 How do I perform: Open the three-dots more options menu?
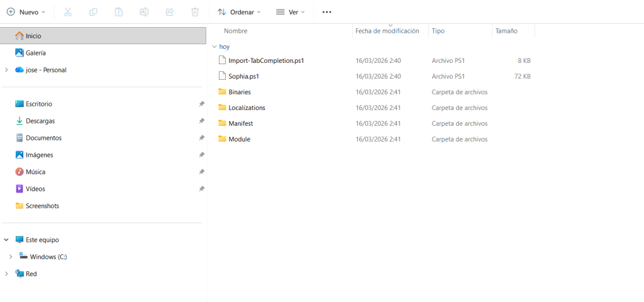coord(326,12)
